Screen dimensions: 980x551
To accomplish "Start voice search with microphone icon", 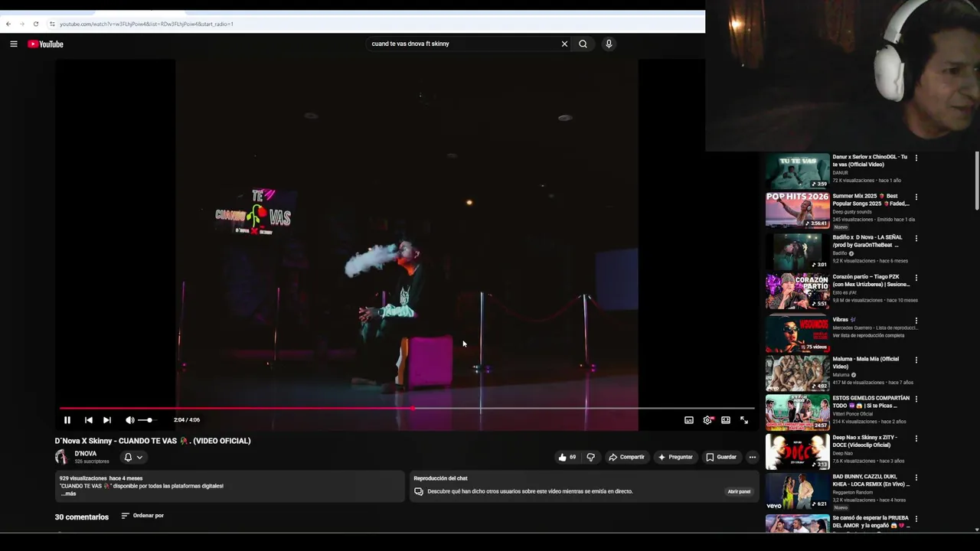I will tap(609, 44).
